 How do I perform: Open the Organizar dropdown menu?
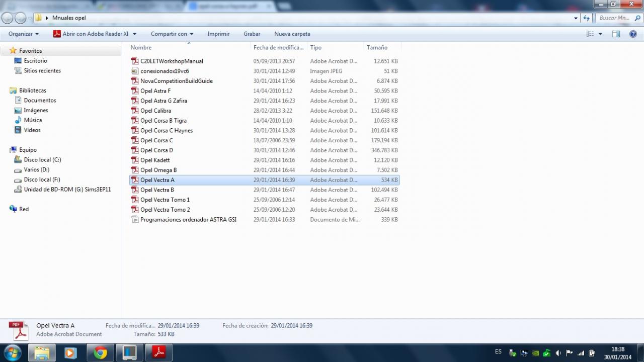click(24, 34)
